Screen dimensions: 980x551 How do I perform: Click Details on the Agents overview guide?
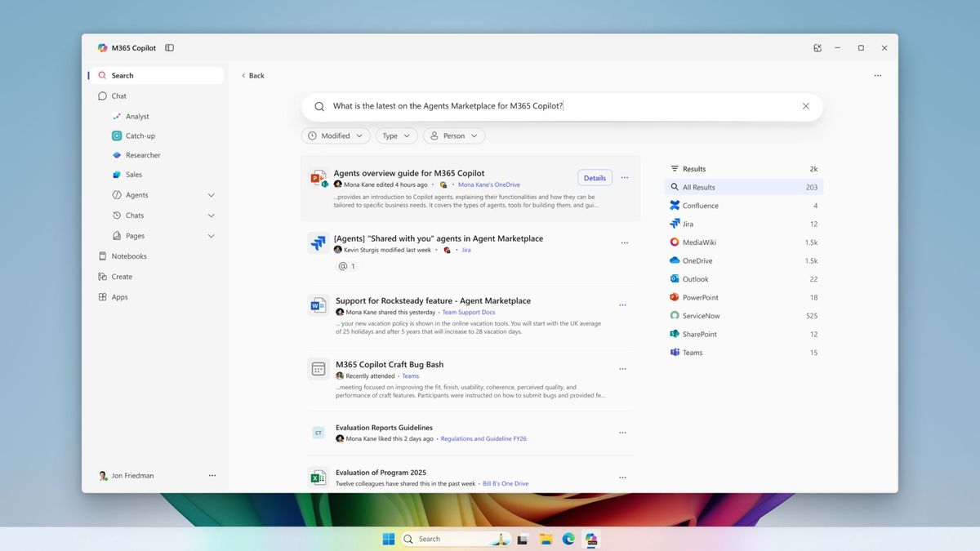coord(595,177)
